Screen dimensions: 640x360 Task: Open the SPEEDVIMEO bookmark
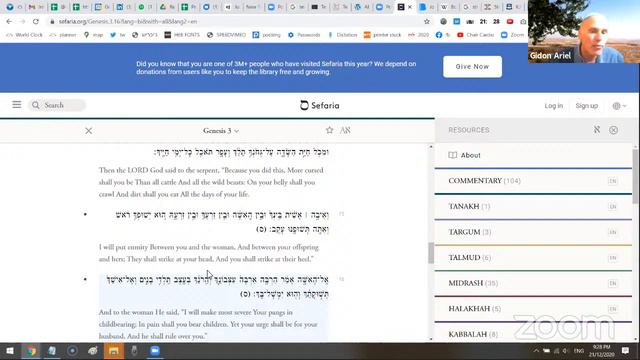coord(227,35)
